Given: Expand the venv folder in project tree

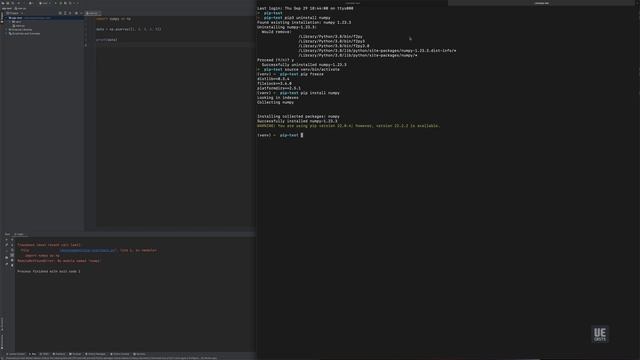Looking at the screenshot, I should coord(11,22).
